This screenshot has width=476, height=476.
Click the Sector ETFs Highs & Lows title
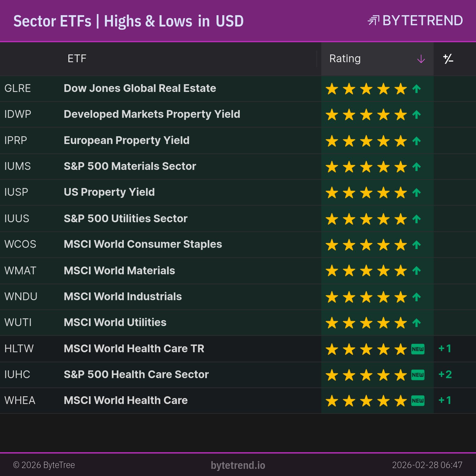(129, 21)
